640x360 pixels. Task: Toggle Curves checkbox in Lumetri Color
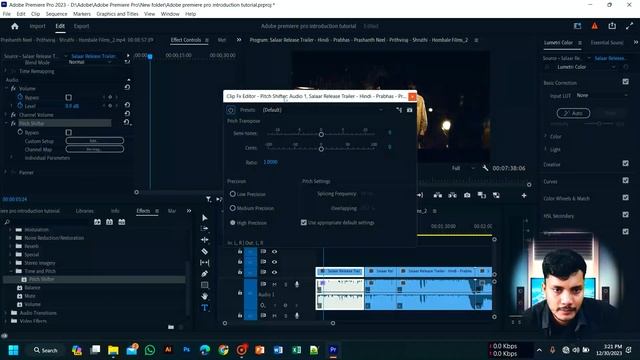pos(625,180)
